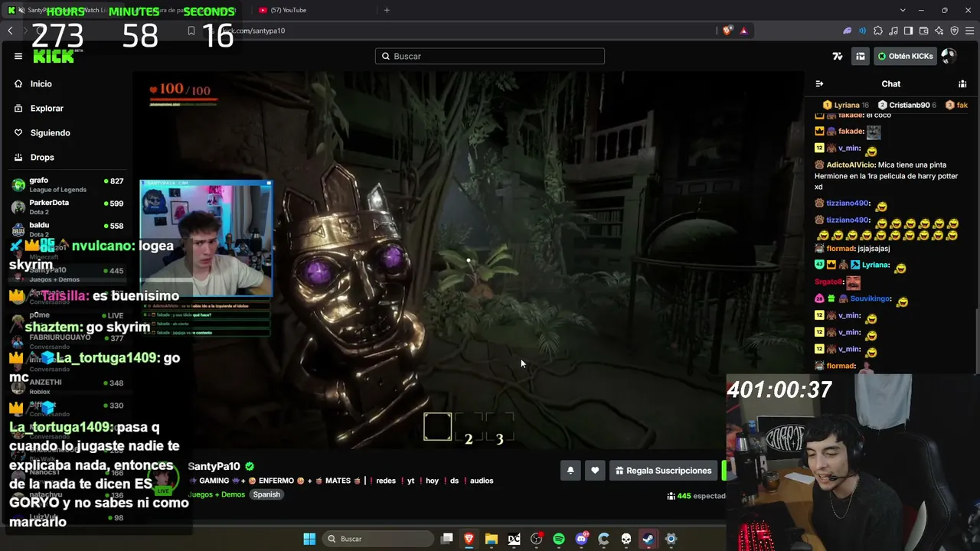
Task: Follow the channel with the heart button
Action: tap(595, 471)
